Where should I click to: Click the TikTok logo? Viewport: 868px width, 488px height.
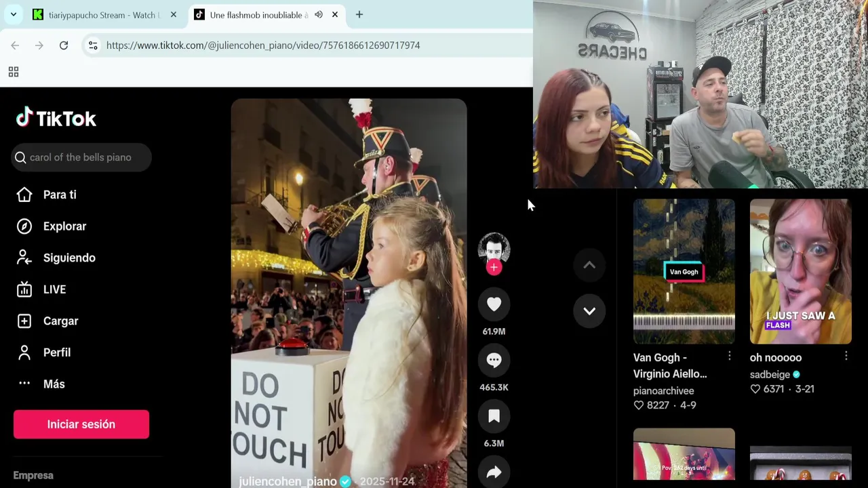click(56, 118)
